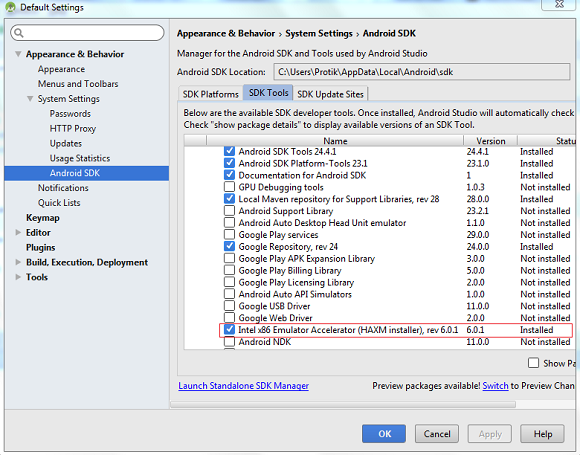Select the SDK Tools tab

click(268, 93)
